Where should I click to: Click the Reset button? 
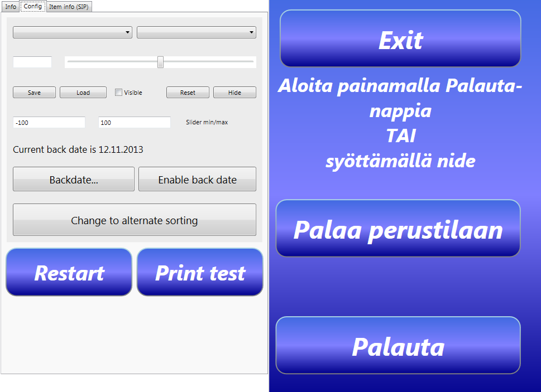[x=188, y=93]
